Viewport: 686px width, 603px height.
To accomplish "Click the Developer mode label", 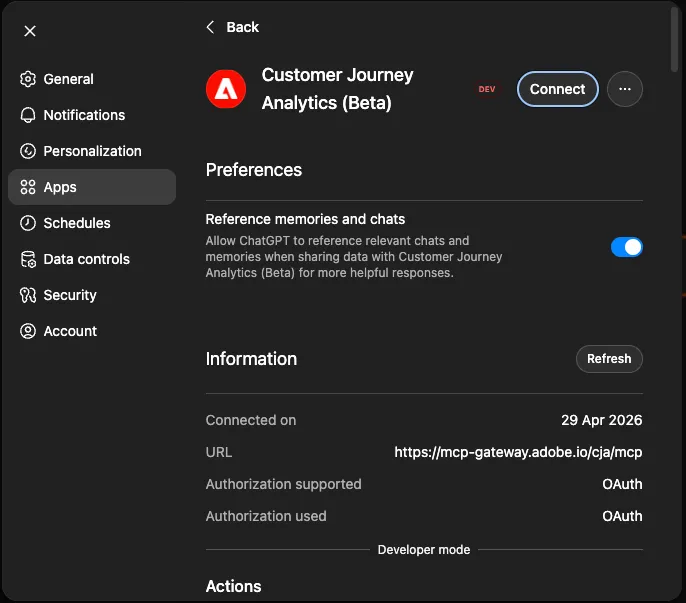I will [x=424, y=550].
